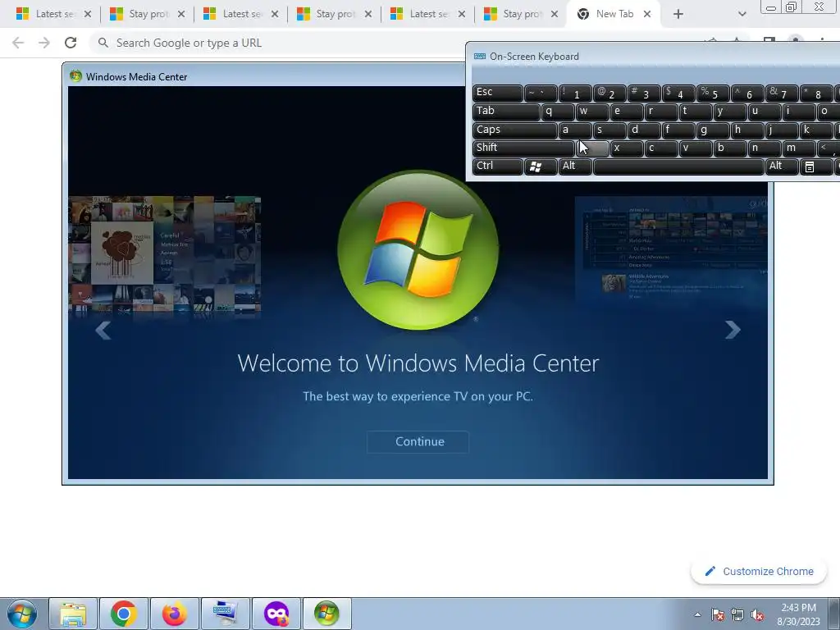The width and height of the screenshot is (840, 630).
Task: Open Windows Explorer from taskbar
Action: click(x=73, y=614)
